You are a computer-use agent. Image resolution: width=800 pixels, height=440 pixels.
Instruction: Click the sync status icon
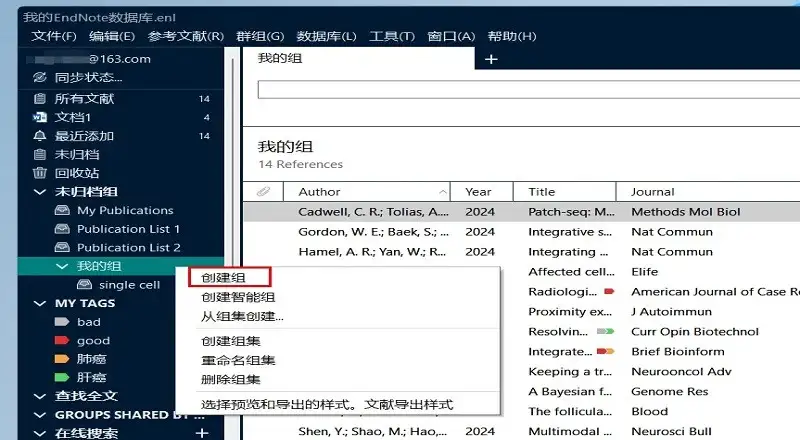(40, 78)
